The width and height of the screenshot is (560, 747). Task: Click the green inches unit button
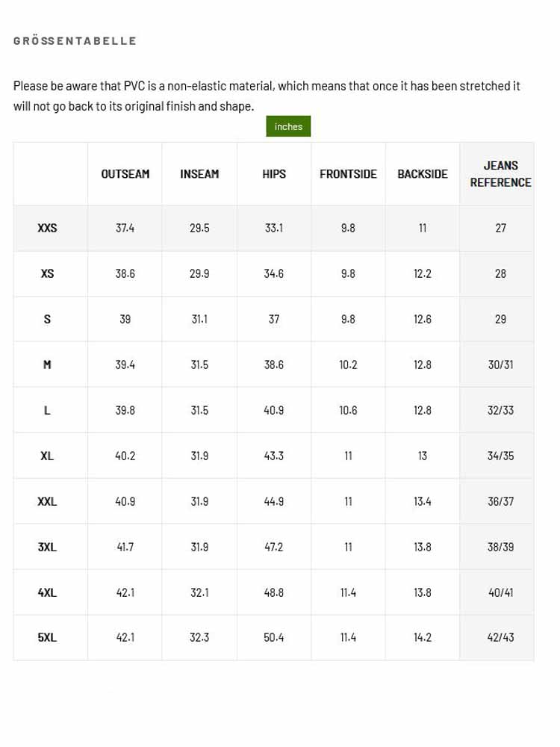tap(288, 126)
